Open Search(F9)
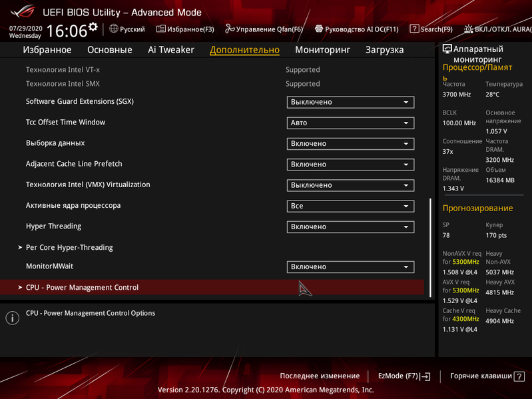 pos(431,29)
